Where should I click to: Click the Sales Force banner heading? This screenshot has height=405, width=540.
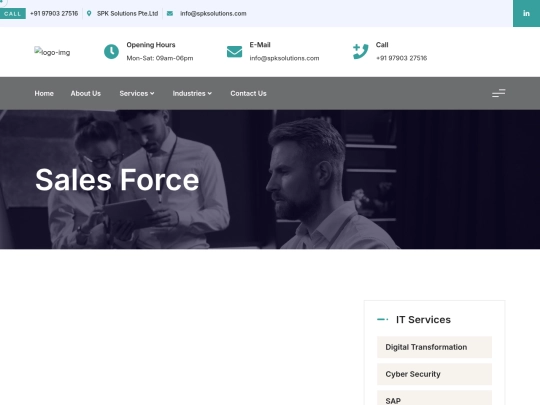point(117,180)
